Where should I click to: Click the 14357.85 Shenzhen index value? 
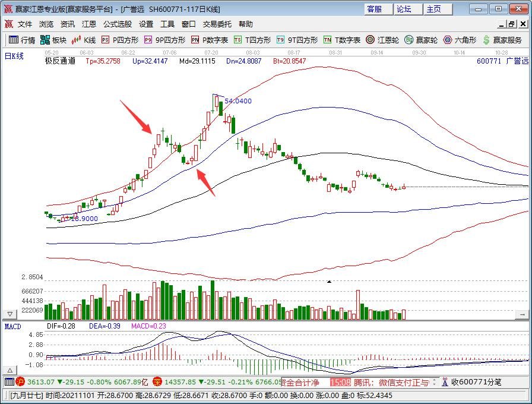coord(180,382)
